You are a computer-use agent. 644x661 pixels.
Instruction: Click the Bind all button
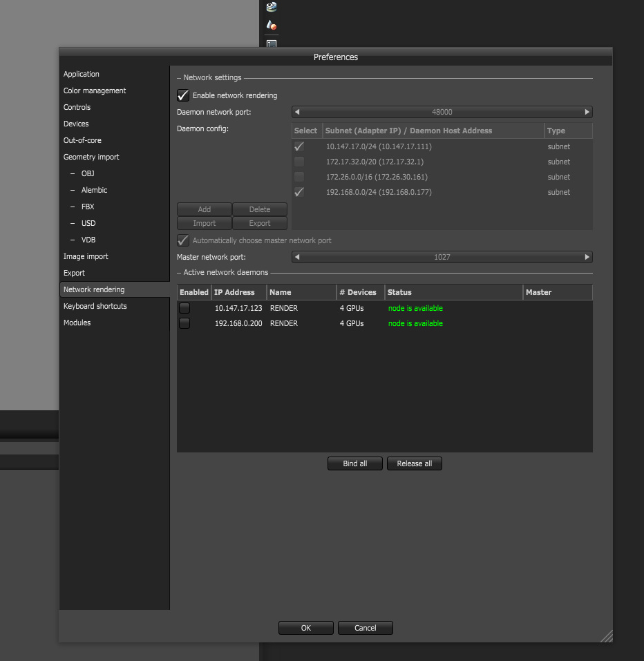(354, 463)
